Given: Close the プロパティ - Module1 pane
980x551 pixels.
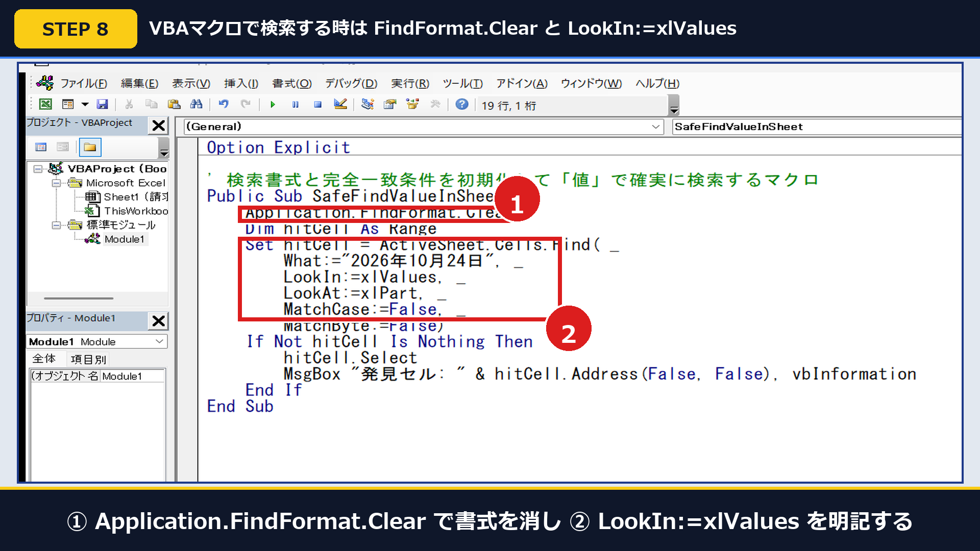Looking at the screenshot, I should click(x=159, y=321).
